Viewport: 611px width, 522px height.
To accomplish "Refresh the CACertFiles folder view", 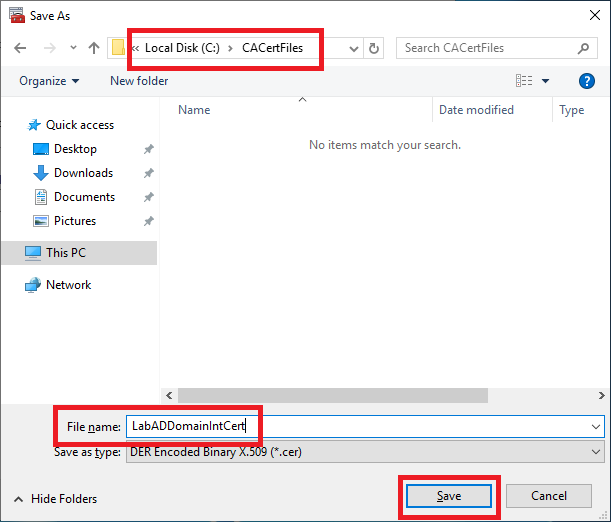I will tap(374, 48).
